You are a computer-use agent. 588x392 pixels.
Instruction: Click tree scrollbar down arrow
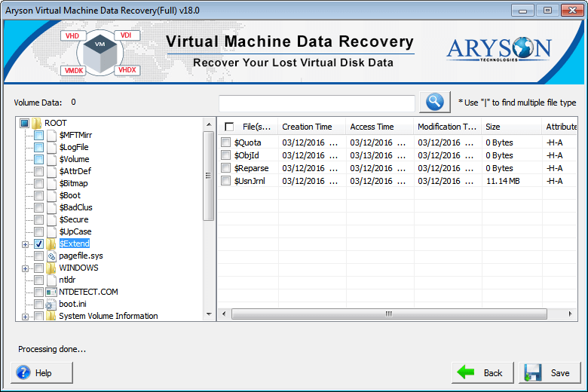pyautogui.click(x=209, y=314)
